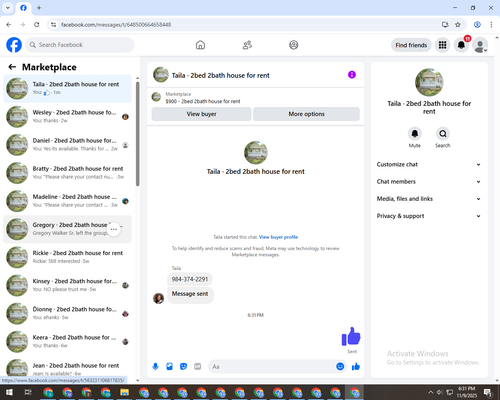Open Rickie conversation
Screen dimensions: 500x400
pos(67,257)
